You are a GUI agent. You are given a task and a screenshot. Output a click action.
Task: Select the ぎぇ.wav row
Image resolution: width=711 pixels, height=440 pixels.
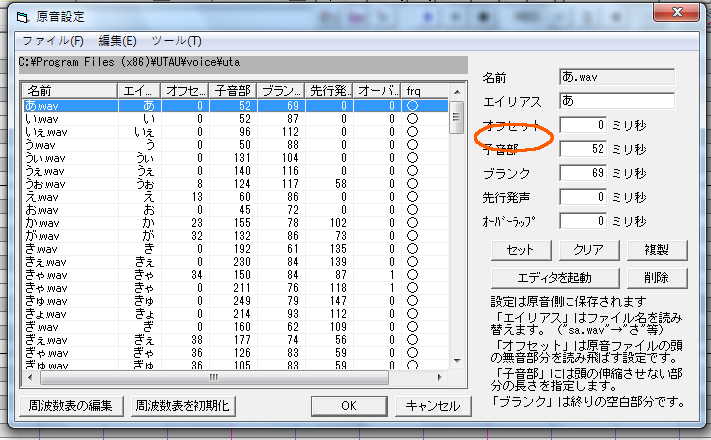235,340
